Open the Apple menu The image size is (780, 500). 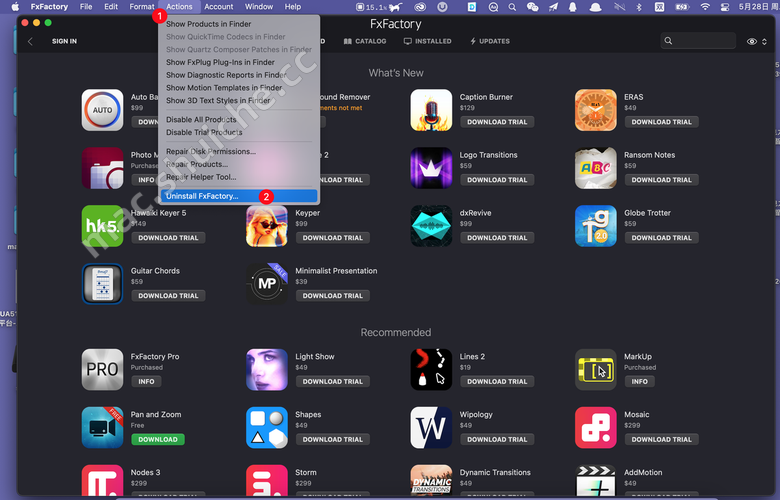(x=15, y=6)
